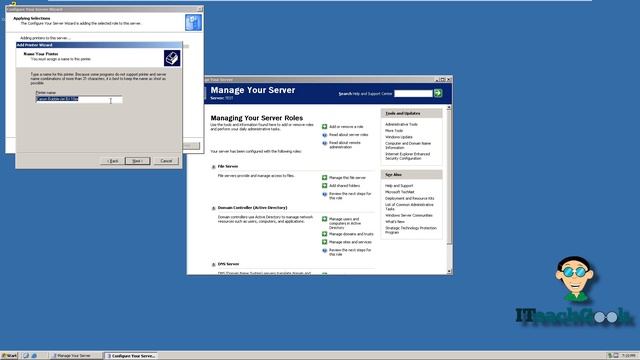Click Back in the Add Printer Wizard

tap(112, 161)
